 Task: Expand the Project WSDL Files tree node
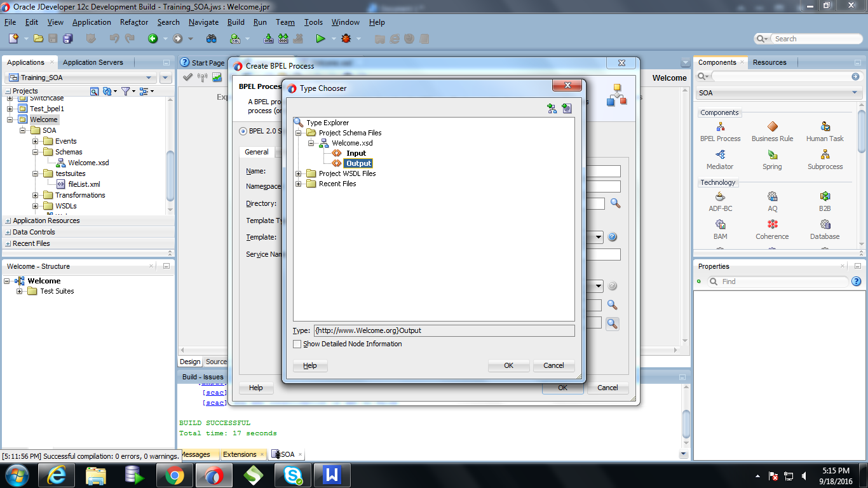(299, 173)
